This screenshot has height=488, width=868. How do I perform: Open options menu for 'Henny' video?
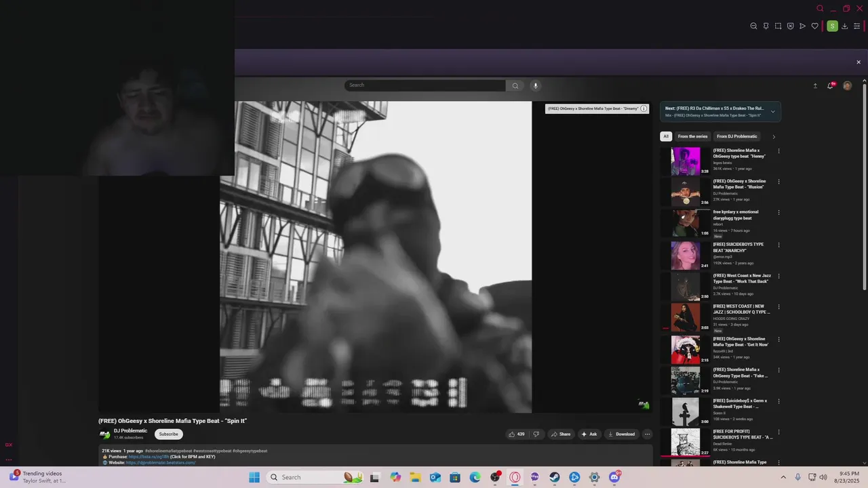pos(778,151)
